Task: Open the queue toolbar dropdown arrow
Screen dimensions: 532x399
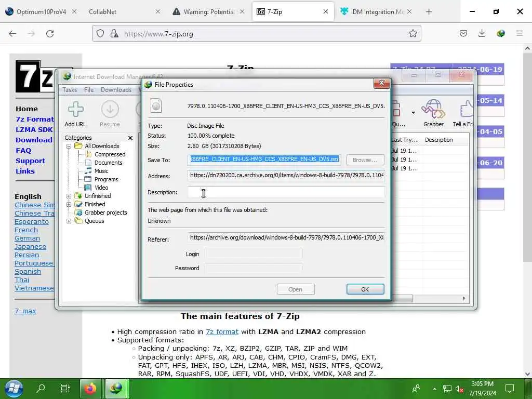Action: pyautogui.click(x=413, y=113)
